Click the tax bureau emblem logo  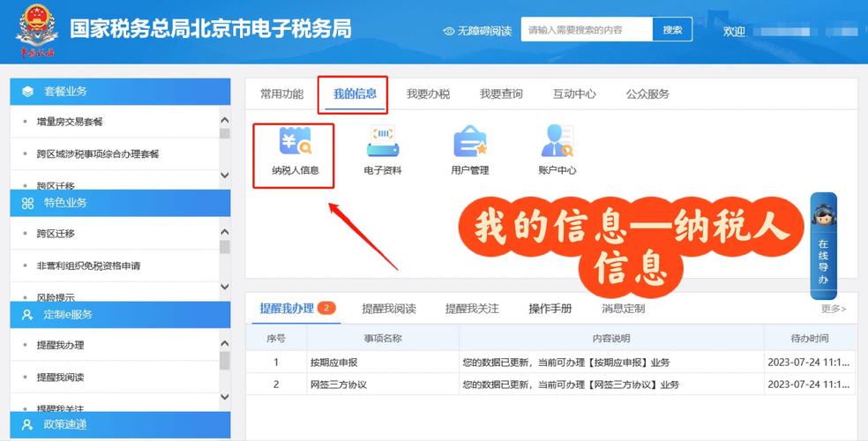click(x=37, y=31)
